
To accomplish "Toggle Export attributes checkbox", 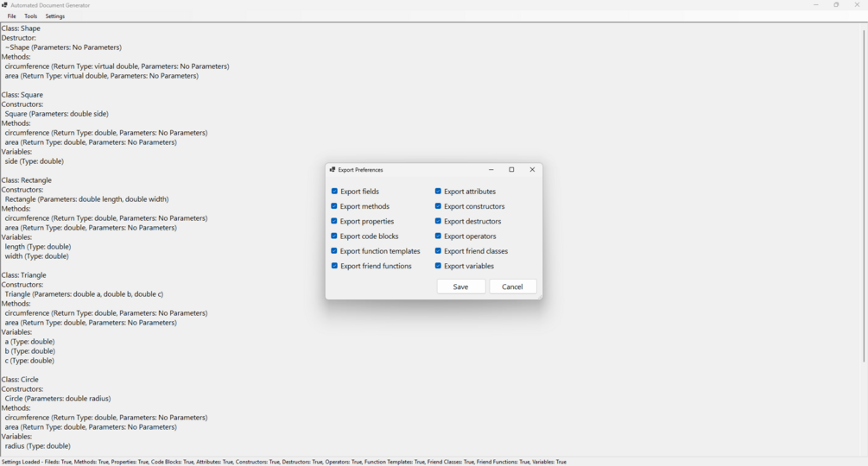I will point(438,192).
